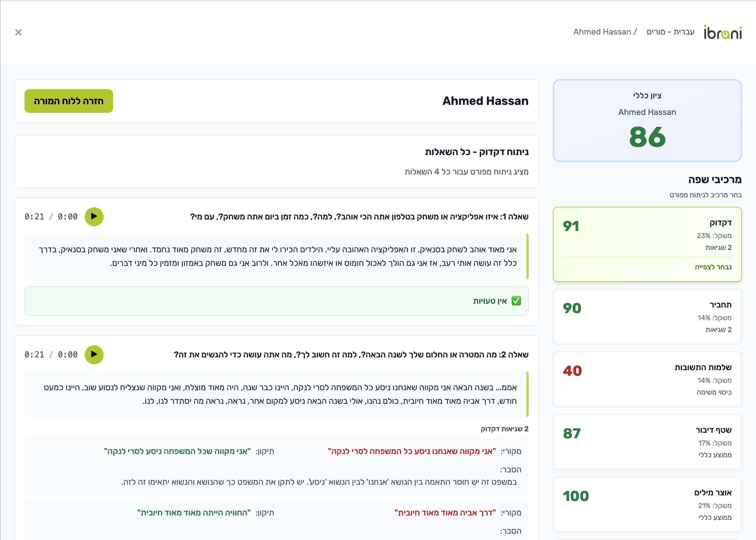The image size is (756, 540).
Task: Click the second correction 'החוויה הייתה מאוד מאוד חיובית'
Action: pyautogui.click(x=194, y=513)
